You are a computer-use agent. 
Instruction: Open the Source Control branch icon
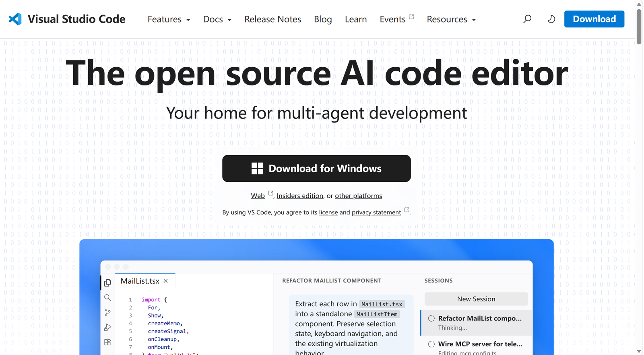pyautogui.click(x=107, y=312)
